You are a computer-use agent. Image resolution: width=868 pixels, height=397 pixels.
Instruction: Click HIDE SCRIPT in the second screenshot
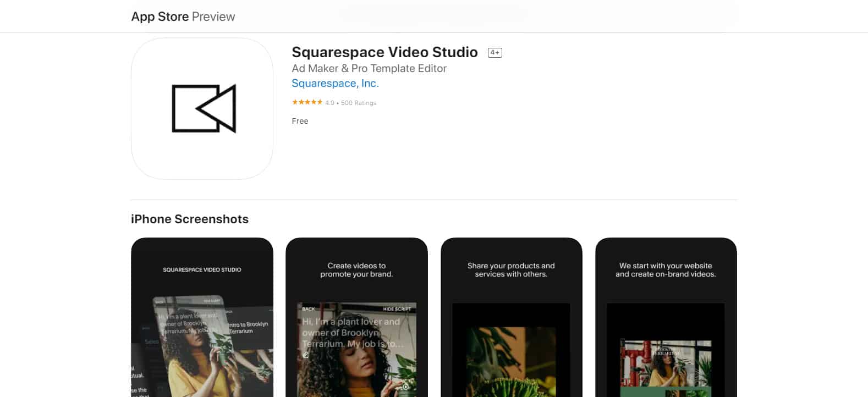click(x=397, y=309)
